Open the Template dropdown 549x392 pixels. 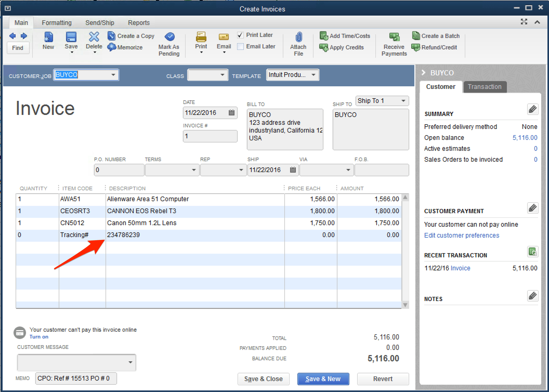[314, 75]
